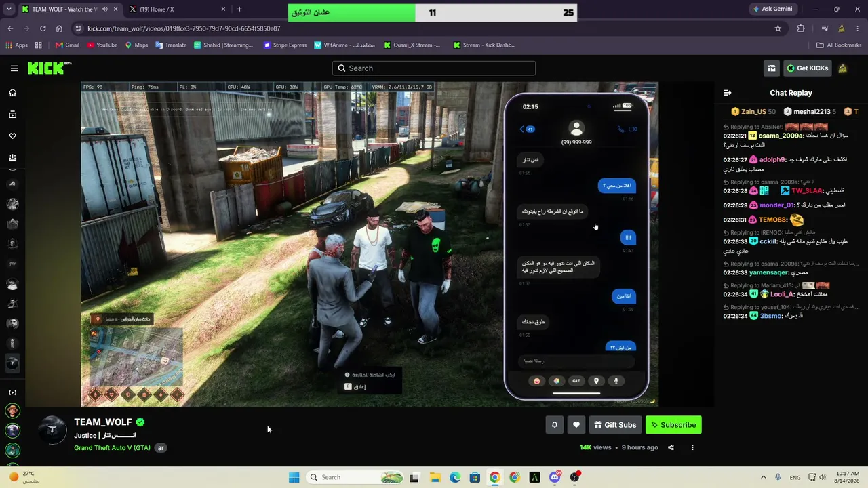Bookmark this page with the star icon

[x=778, y=28]
